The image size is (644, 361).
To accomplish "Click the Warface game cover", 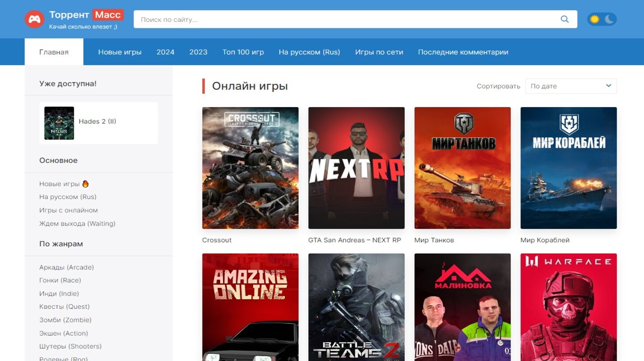I will pyautogui.click(x=569, y=307).
